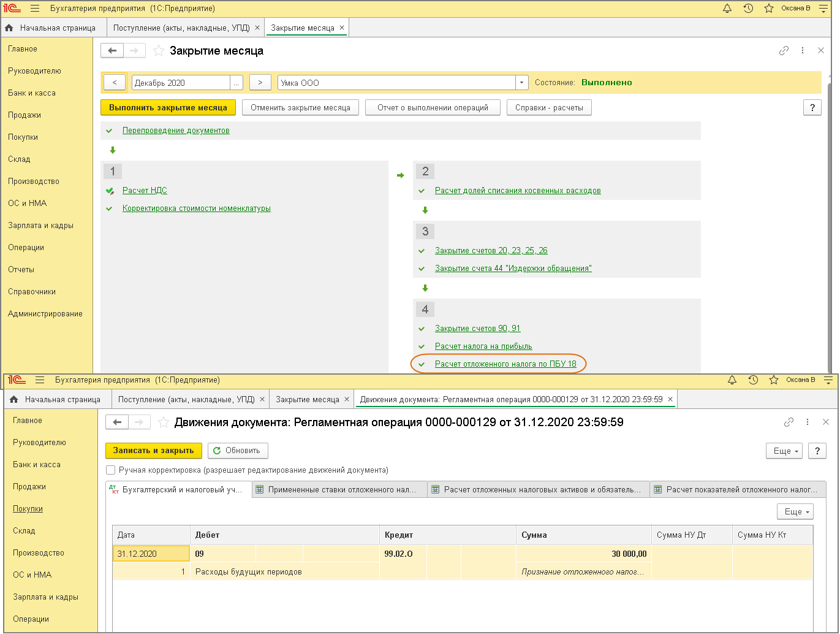Click the forward arrow beside Закрытие месяца title
This screenshot has height=634, width=840.
tap(135, 51)
